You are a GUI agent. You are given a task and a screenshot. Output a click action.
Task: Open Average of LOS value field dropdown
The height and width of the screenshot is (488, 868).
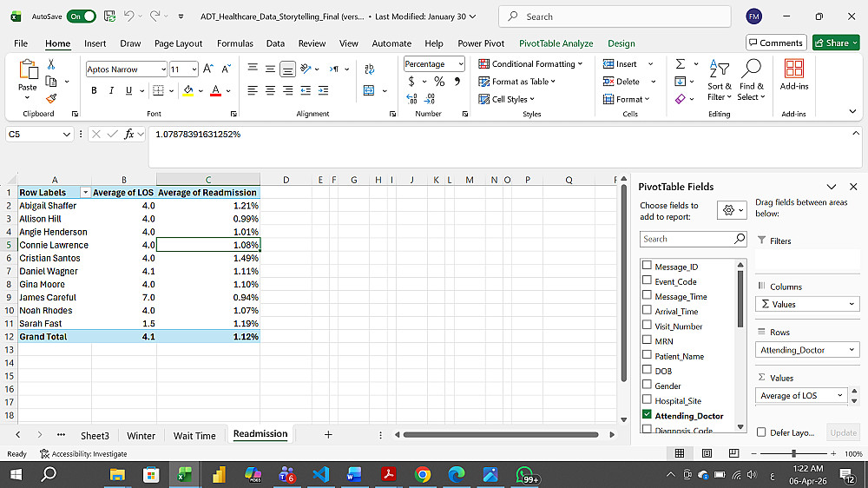coord(840,395)
